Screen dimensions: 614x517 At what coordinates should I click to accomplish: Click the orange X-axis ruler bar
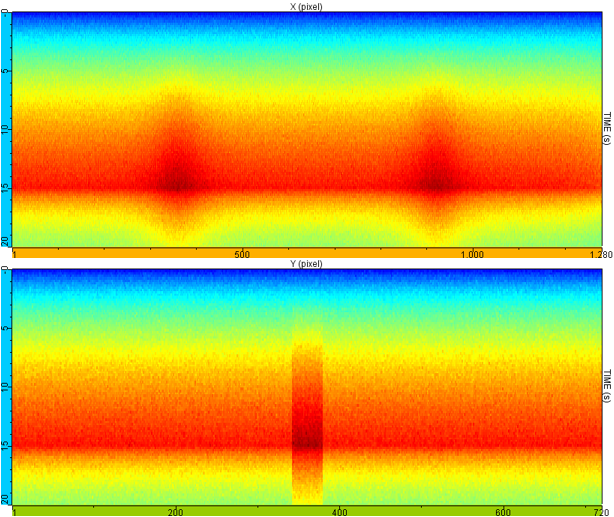[x=307, y=253]
